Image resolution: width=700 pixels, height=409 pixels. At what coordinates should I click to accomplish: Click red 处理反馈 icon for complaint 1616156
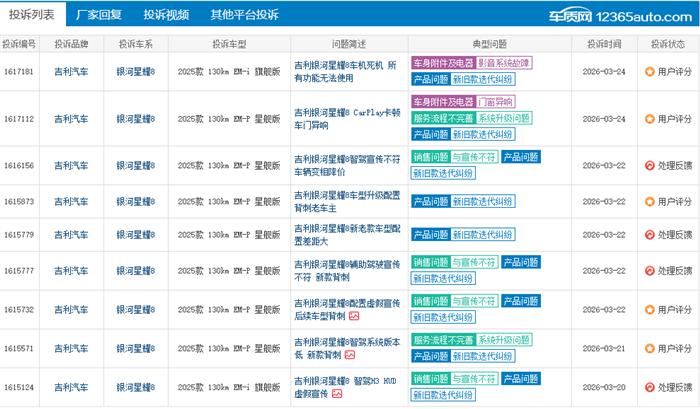649,165
